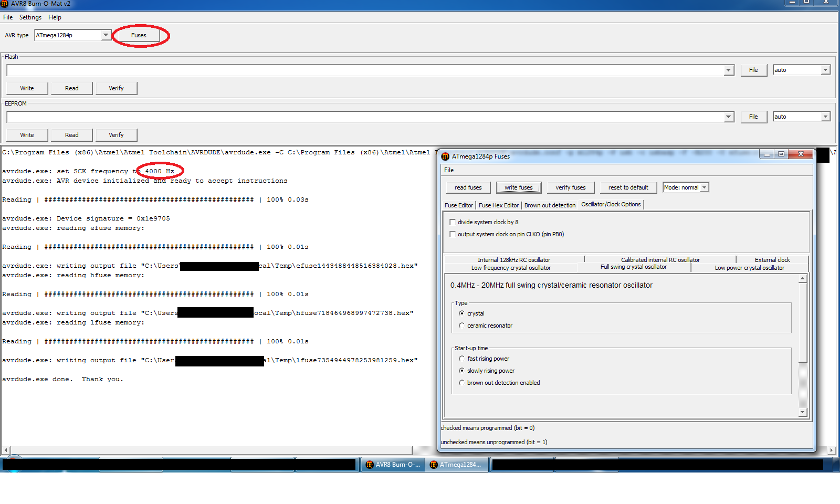
Task: Select Calibrated internal RC oscillator tab
Action: 660,260
